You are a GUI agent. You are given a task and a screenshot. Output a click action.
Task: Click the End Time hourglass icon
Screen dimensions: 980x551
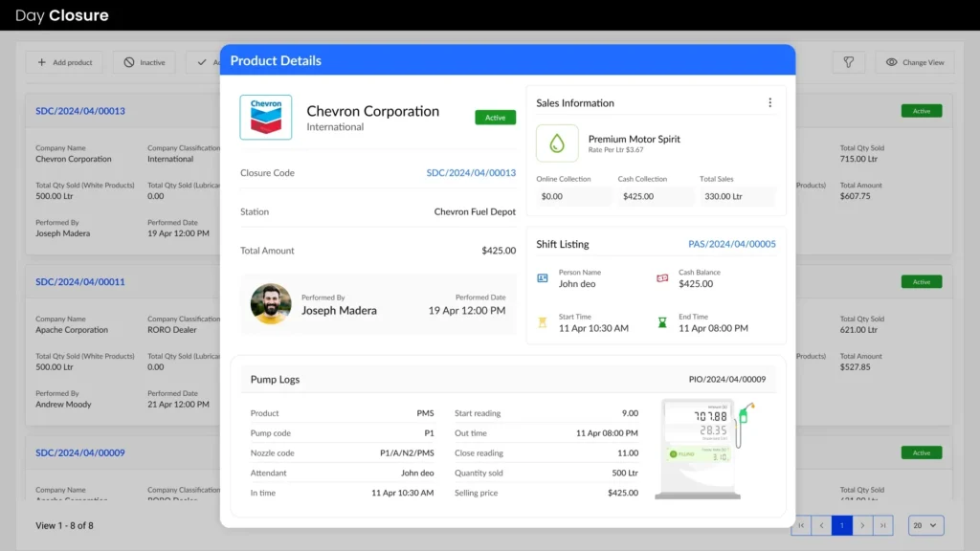(x=662, y=323)
